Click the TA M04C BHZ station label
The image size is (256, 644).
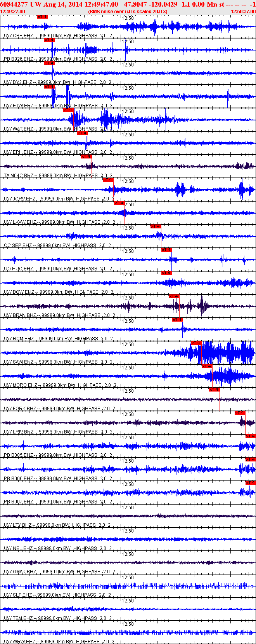[x=19, y=176]
